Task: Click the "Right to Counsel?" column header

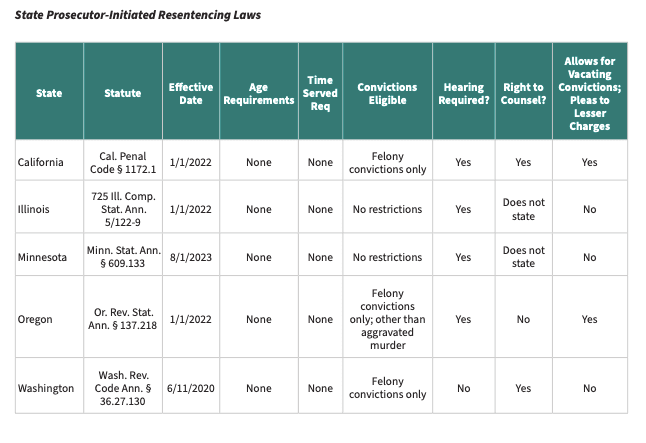Action: coord(524,94)
